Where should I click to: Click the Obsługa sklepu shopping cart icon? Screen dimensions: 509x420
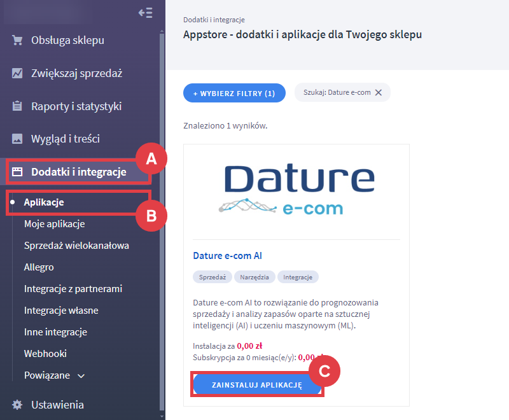click(x=17, y=40)
